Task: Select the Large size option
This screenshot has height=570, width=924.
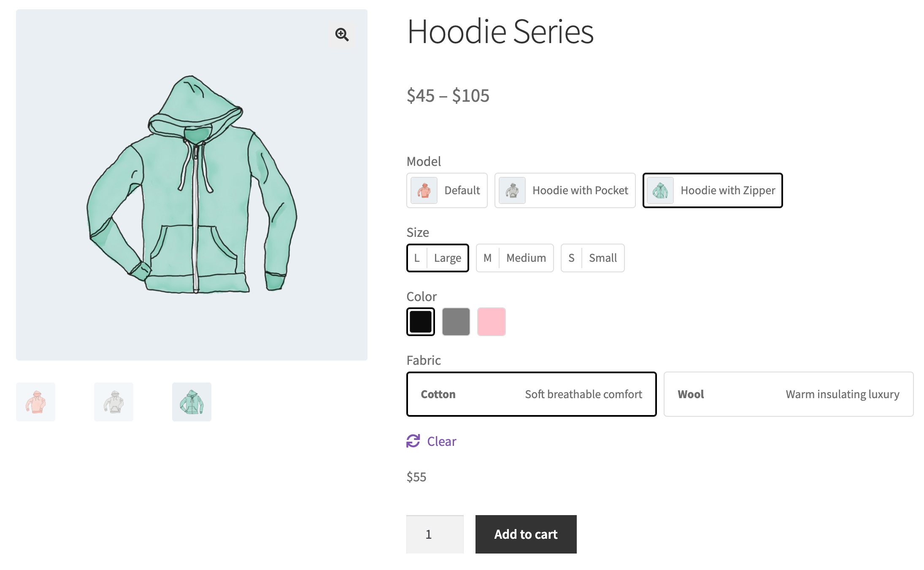Action: click(438, 258)
